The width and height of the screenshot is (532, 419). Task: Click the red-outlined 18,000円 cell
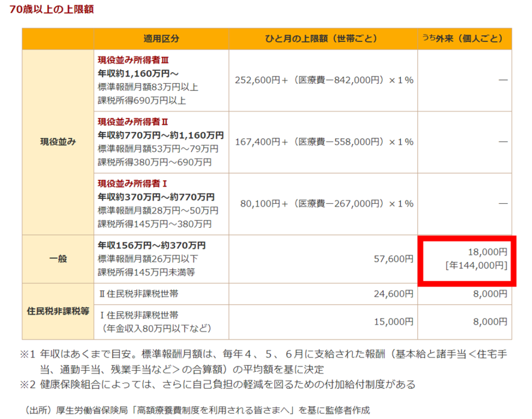467,259
